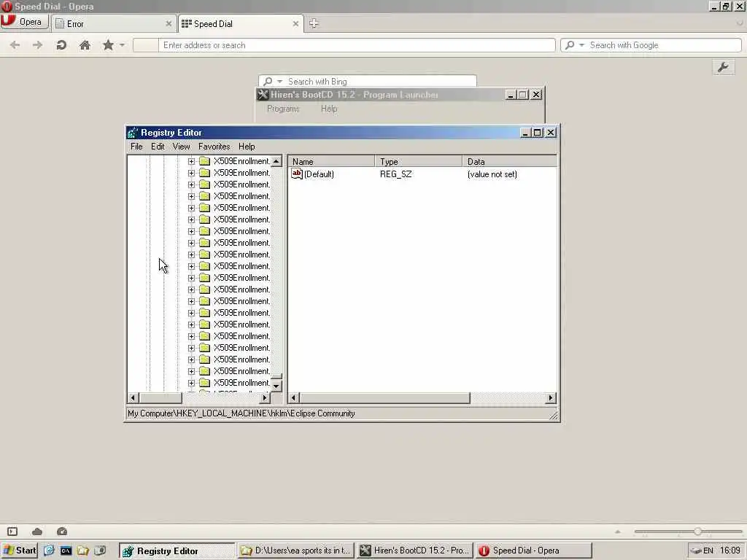Switch to D:\Users\ea sports taskbar button
The width and height of the screenshot is (747, 560).
point(296,551)
